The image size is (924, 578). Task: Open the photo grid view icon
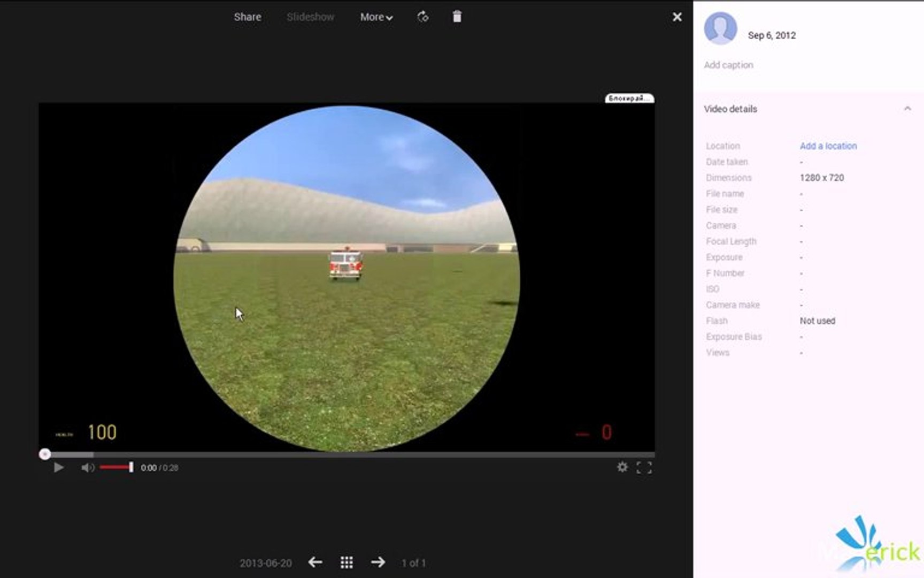(x=346, y=562)
